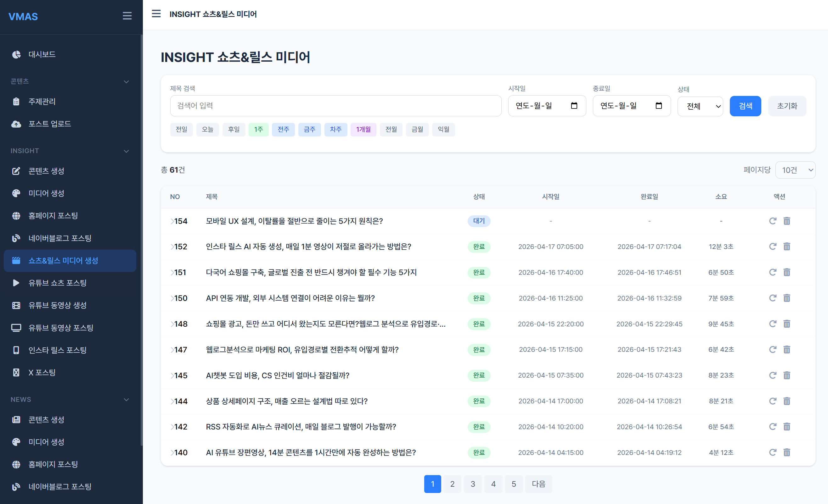
Task: Click the 초기화 reset button
Action: click(787, 106)
